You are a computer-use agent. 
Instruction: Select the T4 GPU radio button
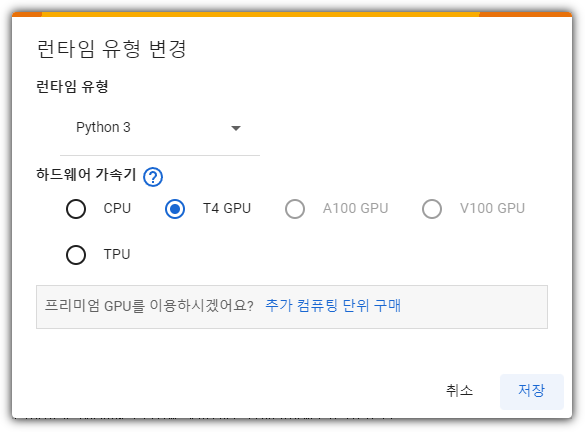(x=175, y=209)
